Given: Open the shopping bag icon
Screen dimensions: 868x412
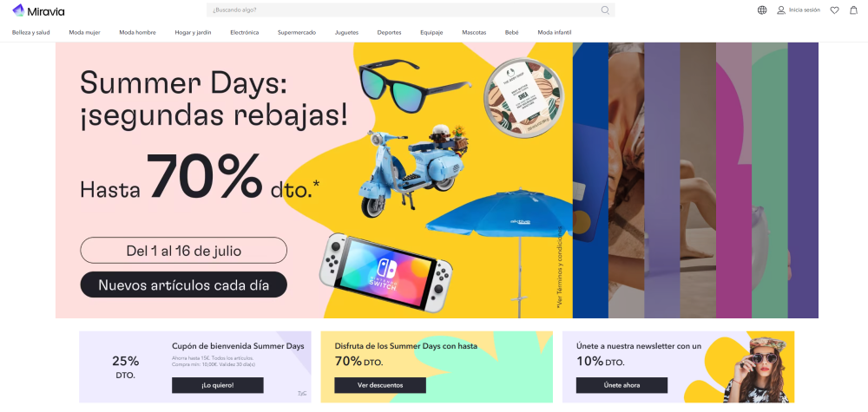Looking at the screenshot, I should tap(853, 10).
